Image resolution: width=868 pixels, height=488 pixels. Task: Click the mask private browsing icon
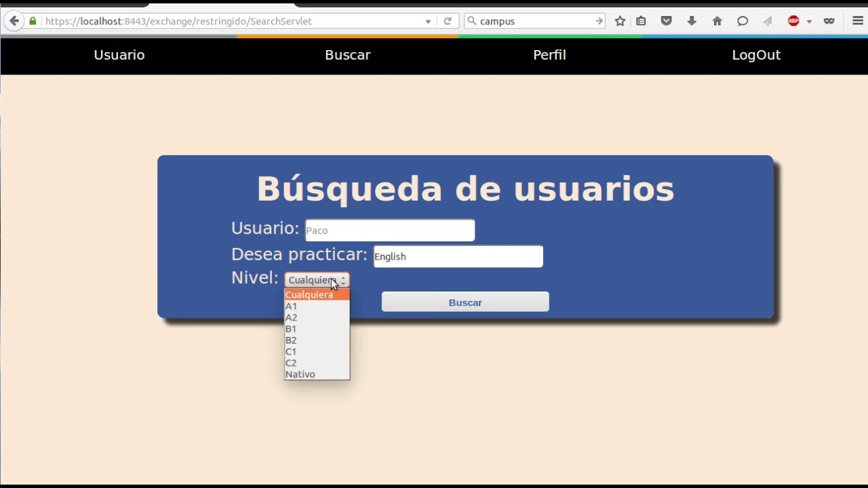coord(829,21)
